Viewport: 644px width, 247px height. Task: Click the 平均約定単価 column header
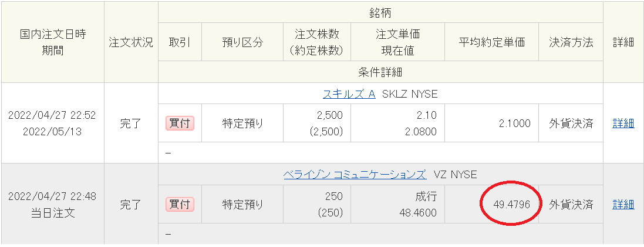coord(492,42)
